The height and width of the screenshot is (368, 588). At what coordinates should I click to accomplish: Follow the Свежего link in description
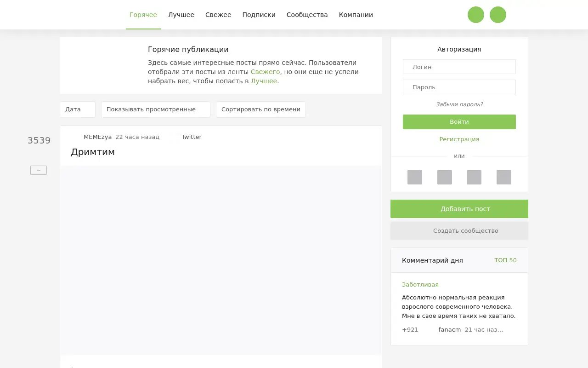[265, 72]
